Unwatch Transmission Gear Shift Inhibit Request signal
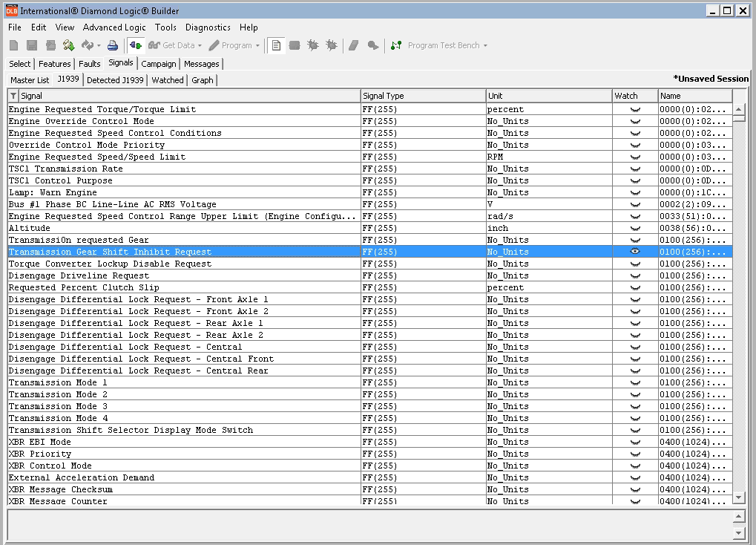Image resolution: width=756 pixels, height=545 pixels. pyautogui.click(x=634, y=252)
